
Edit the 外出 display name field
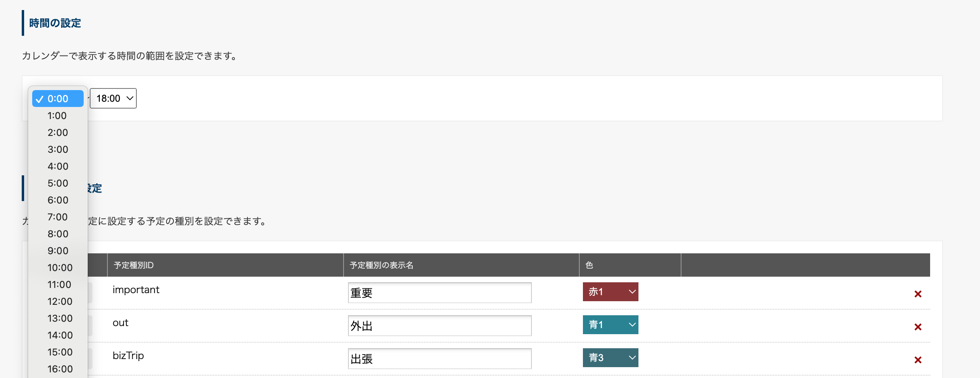coord(439,326)
